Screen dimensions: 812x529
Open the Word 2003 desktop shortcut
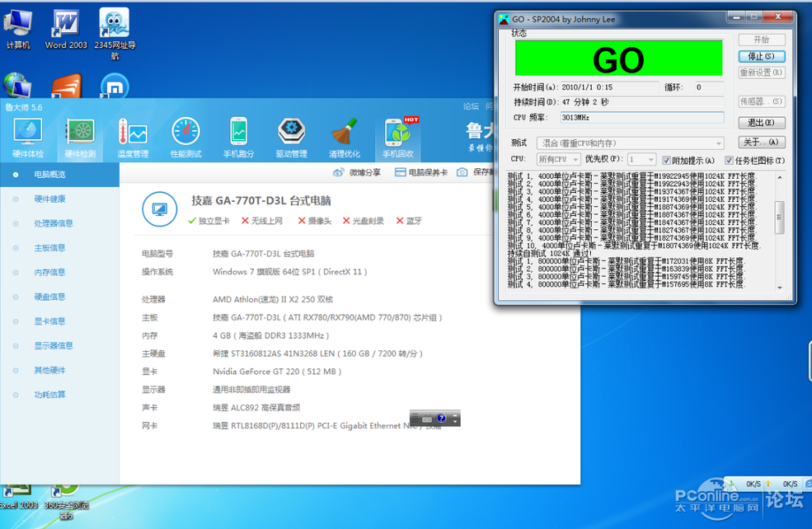(66, 30)
